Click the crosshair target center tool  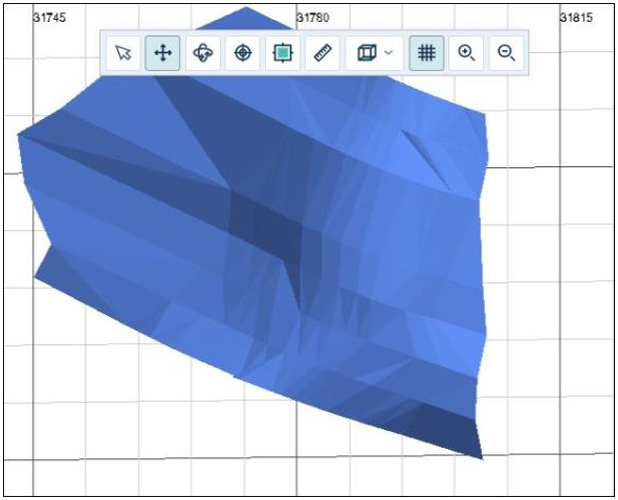[242, 54]
